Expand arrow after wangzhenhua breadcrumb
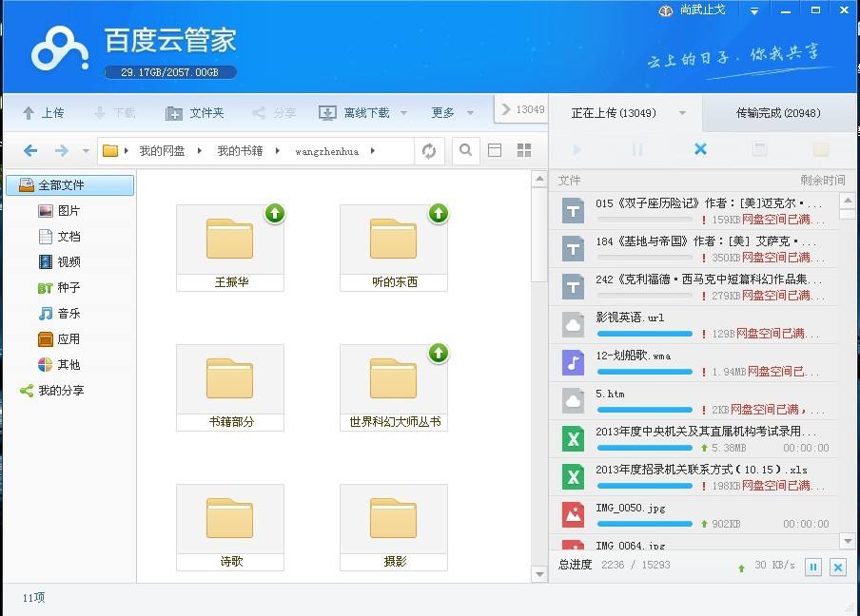This screenshot has height=616, width=860. point(373,151)
